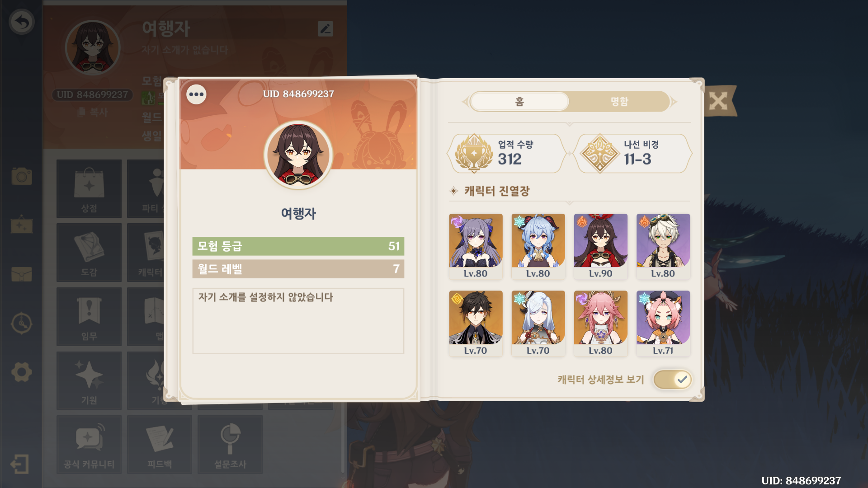The image size is (868, 488).
Task: Open the three-dot options menu on profile card
Action: tap(197, 94)
